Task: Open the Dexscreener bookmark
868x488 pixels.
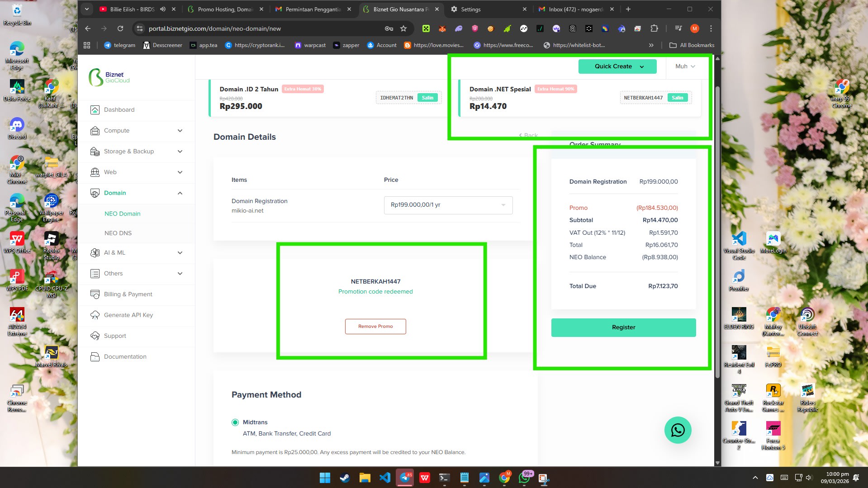Action: click(163, 45)
